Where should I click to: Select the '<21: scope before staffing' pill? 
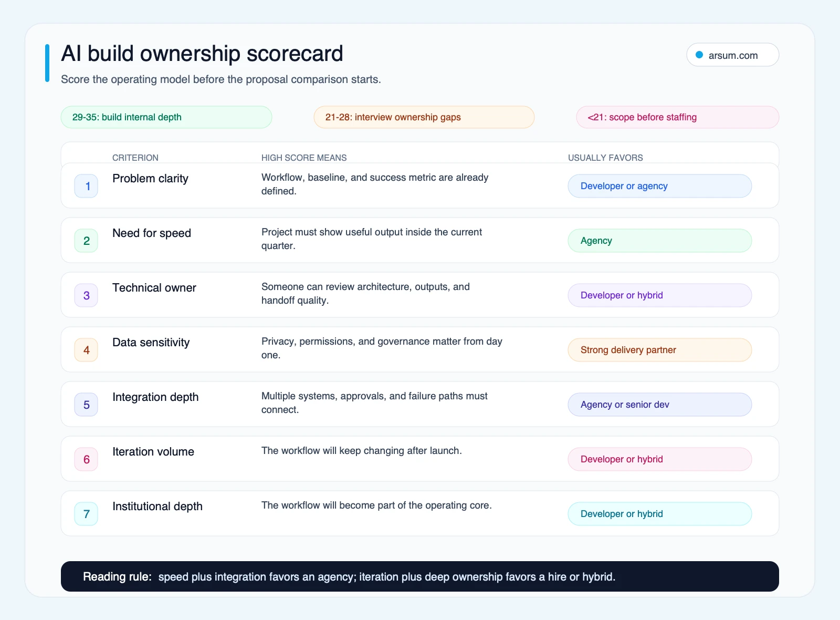[678, 117]
